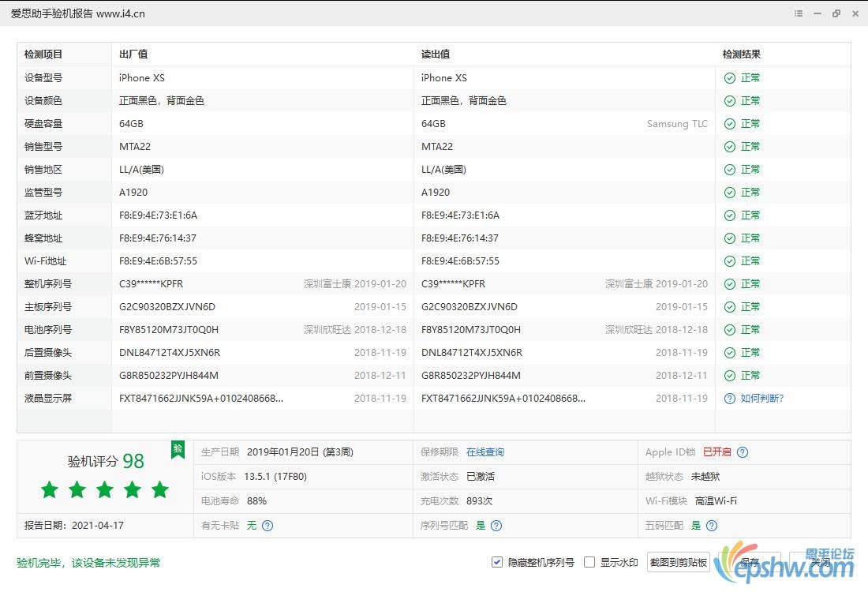The image size is (868, 592).
Task: Click the 如何判断? link text
Action: (761, 398)
